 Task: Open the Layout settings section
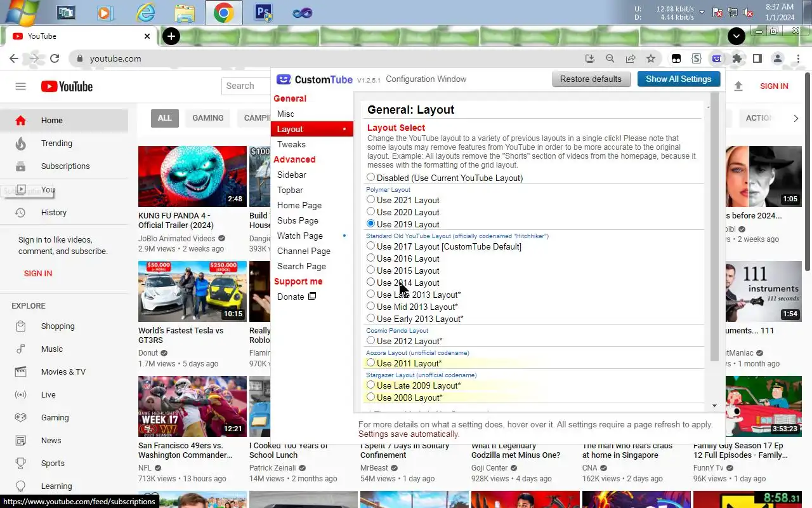pos(311,129)
